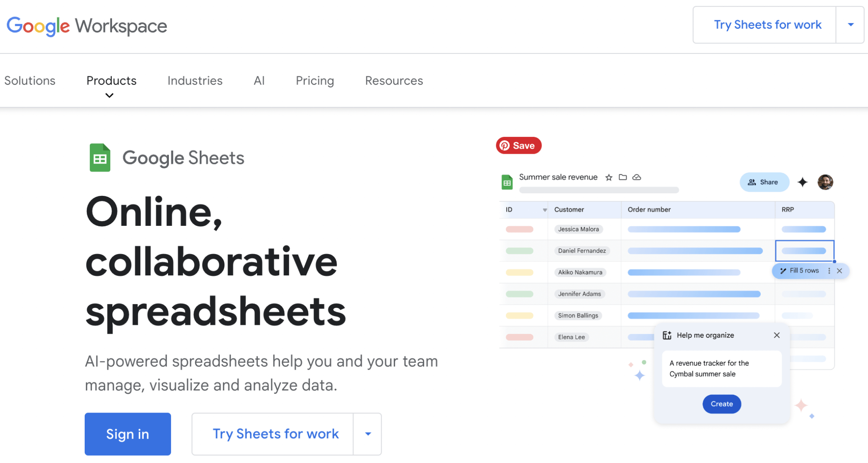Click the Help me organize table icon

point(667,335)
